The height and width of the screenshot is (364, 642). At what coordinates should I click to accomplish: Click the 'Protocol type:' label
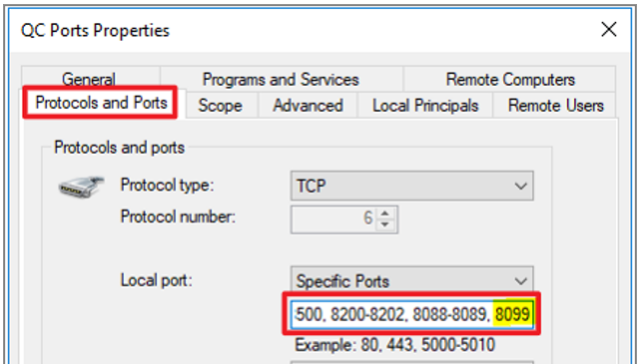pos(167,185)
